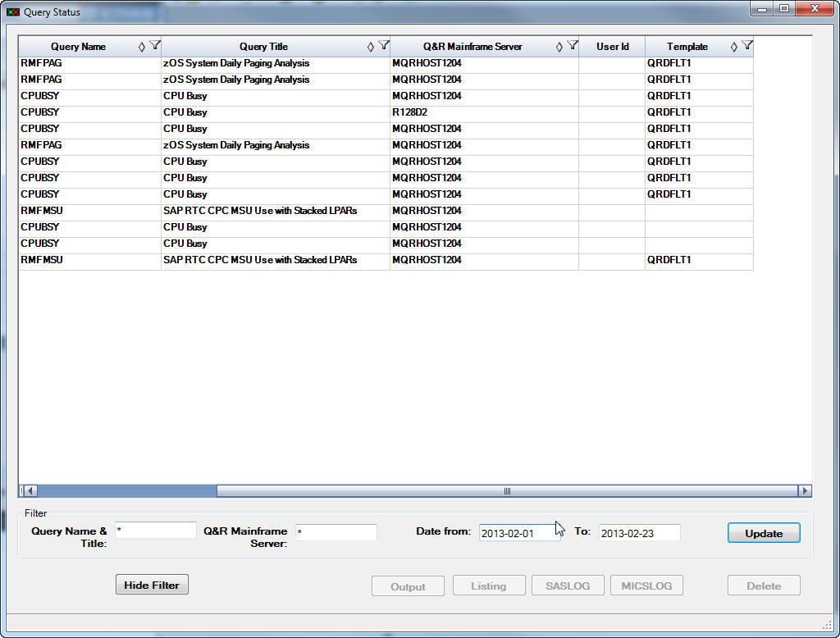Open the filter funnel for Query Title column

pyautogui.click(x=384, y=46)
